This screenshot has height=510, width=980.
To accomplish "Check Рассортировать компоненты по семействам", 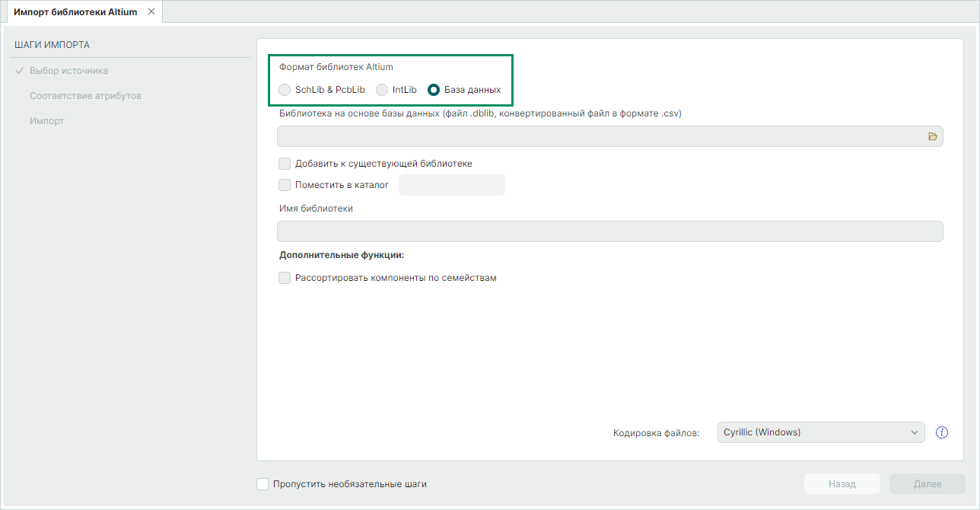I will click(285, 278).
